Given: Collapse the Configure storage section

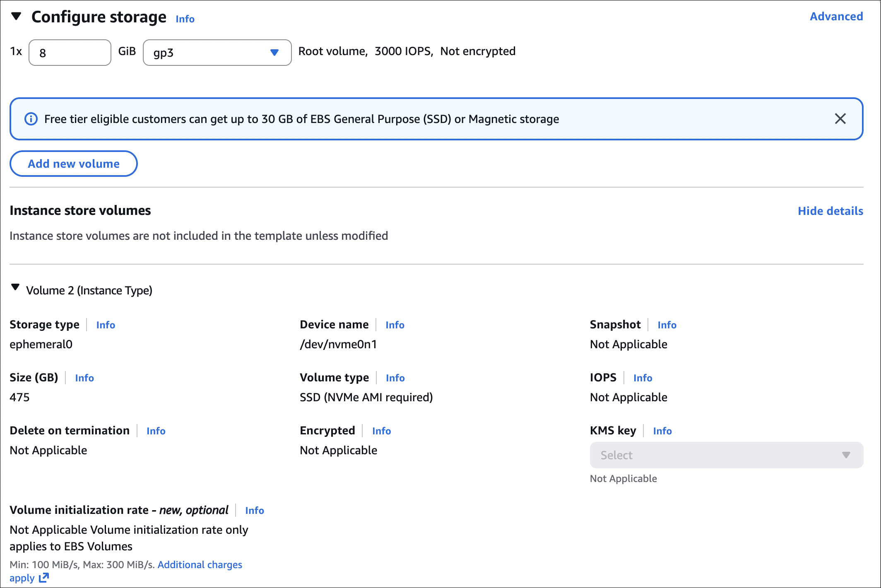Looking at the screenshot, I should click(16, 17).
